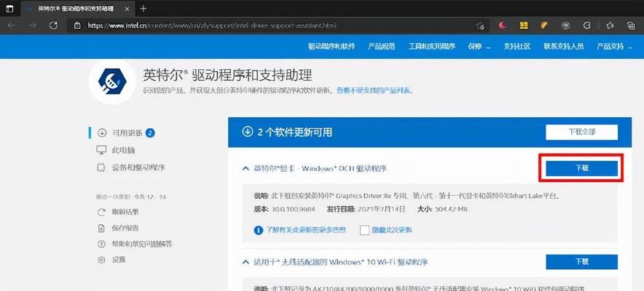Download the Windows 10 Wi-Fi driver
This screenshot has width=644, height=291.
pyautogui.click(x=581, y=262)
